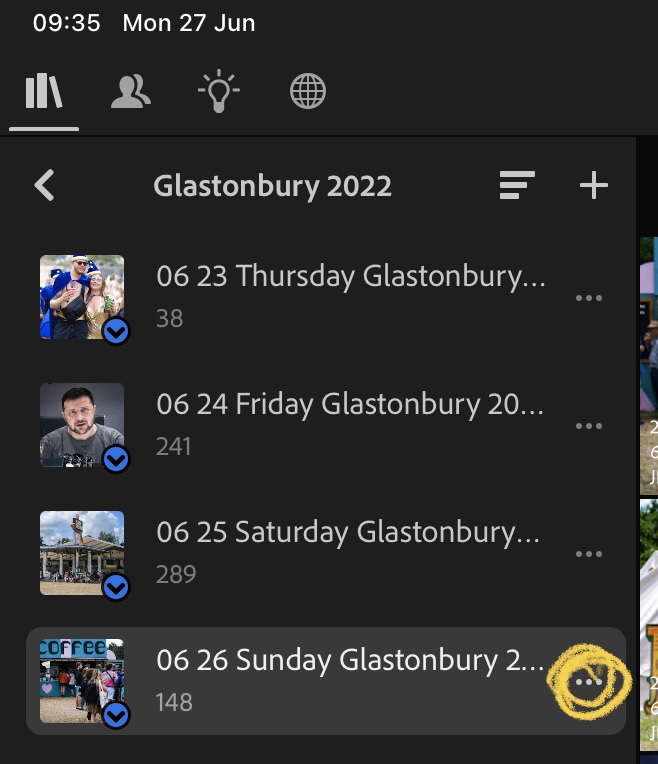
Task: Toggle download badge on Sunday album thumbnail
Action: click(117, 715)
